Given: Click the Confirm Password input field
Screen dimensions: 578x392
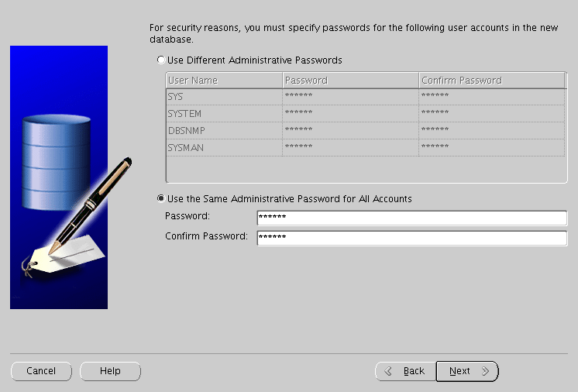Looking at the screenshot, I should [411, 238].
